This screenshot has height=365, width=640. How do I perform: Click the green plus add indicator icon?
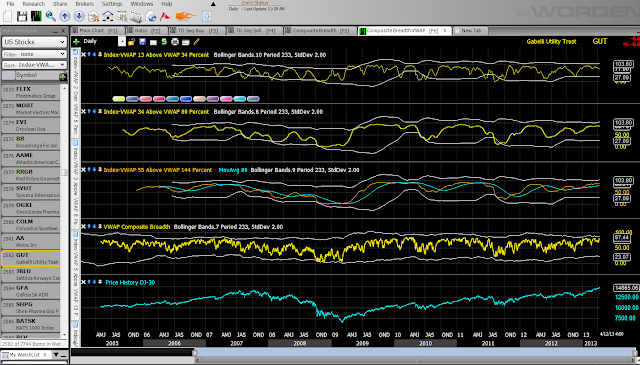pos(76,42)
